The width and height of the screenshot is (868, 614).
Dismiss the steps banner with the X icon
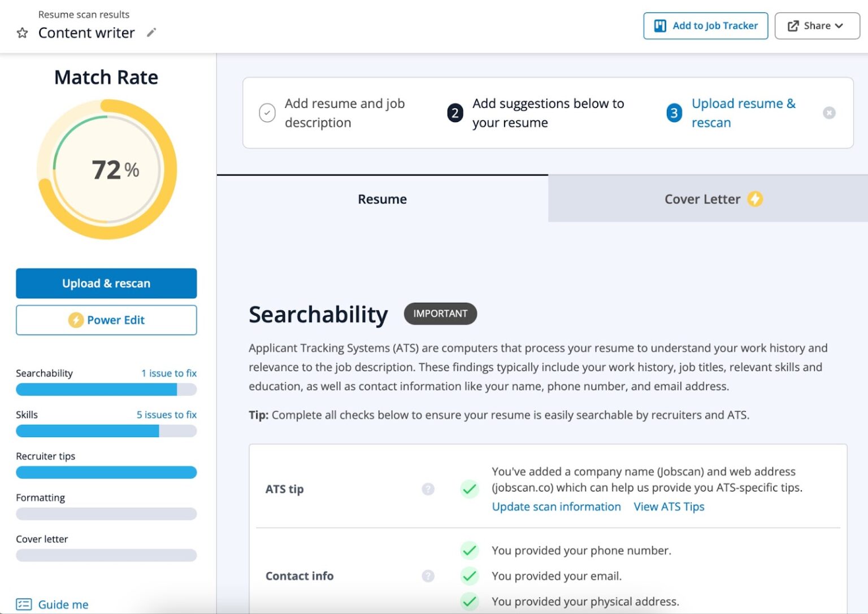(x=829, y=113)
